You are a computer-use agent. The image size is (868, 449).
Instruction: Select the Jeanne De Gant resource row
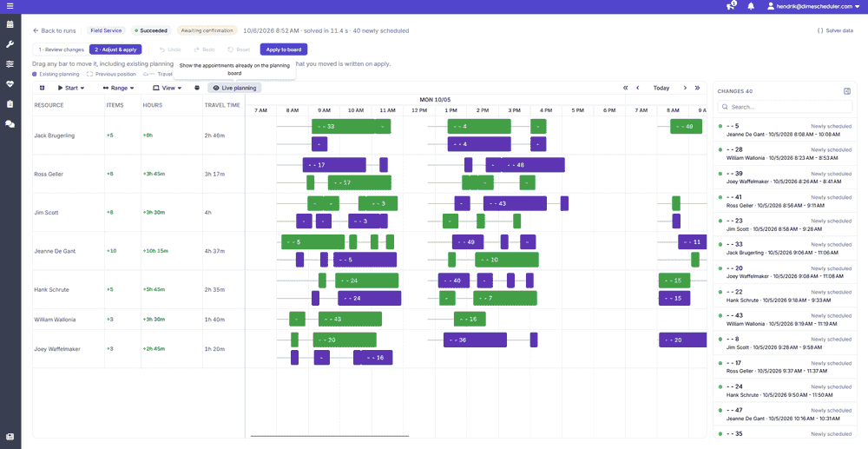[x=138, y=251]
